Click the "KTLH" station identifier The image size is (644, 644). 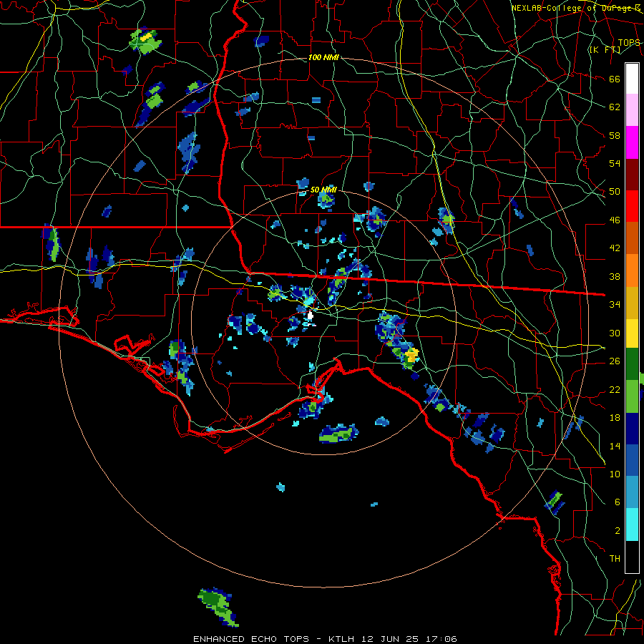341,639
